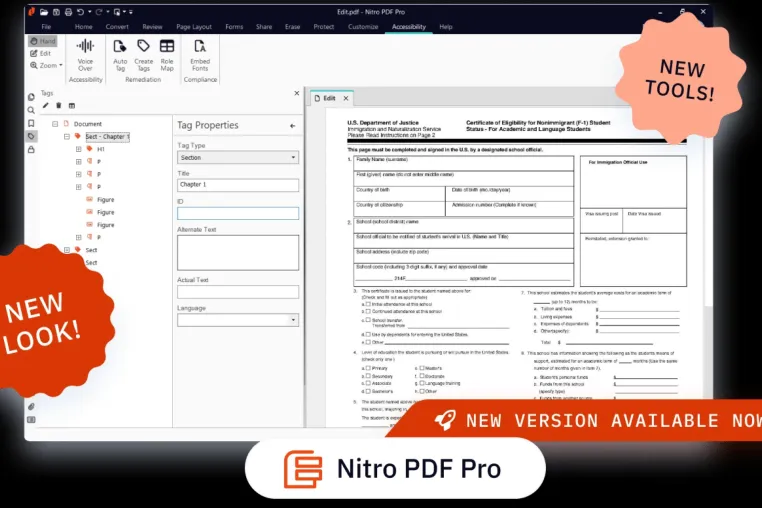Select the Edit tool in the ribbon

(x=41, y=53)
